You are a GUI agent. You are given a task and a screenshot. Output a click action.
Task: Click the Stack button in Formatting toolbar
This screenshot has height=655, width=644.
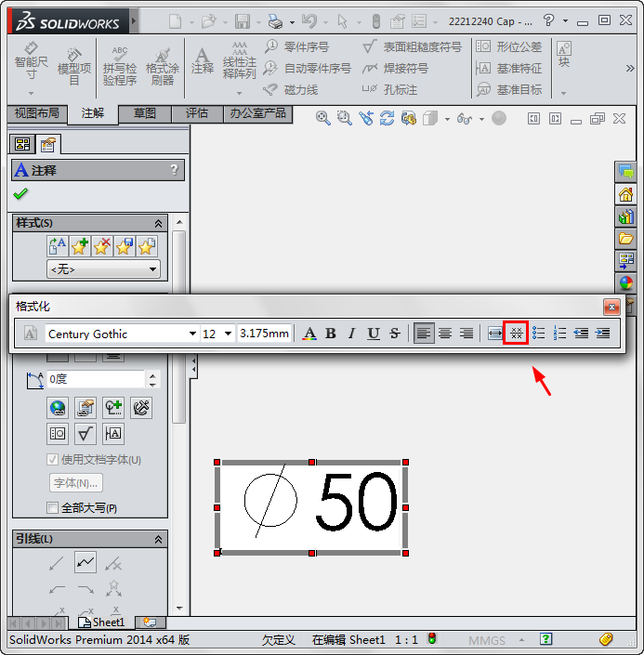tap(517, 333)
